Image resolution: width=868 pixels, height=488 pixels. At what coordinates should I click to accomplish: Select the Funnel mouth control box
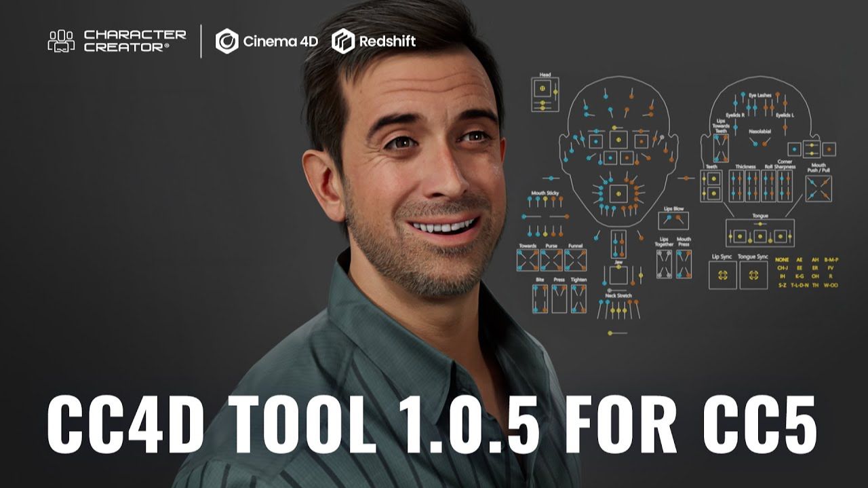click(576, 260)
